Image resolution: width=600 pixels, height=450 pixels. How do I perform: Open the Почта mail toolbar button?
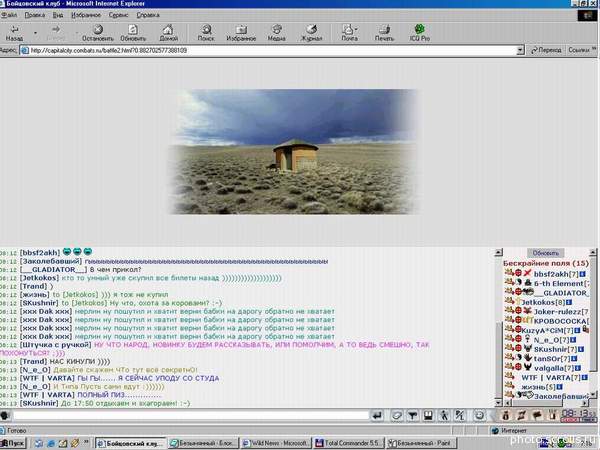[x=348, y=33]
